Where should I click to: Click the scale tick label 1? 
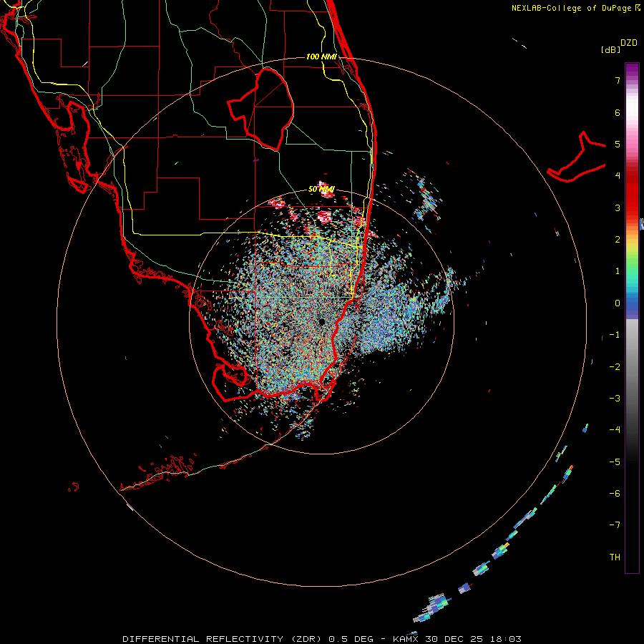[x=618, y=271]
